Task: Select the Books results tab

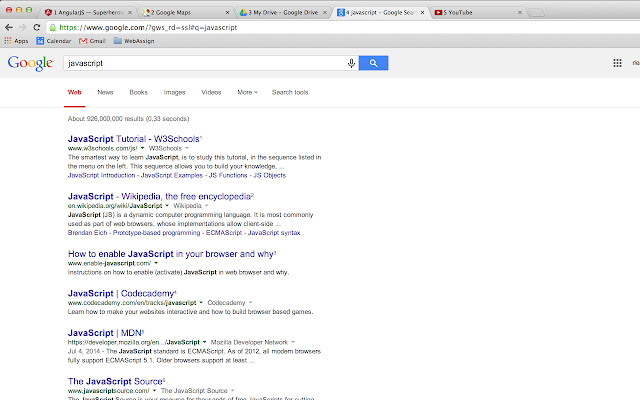Action: (138, 92)
